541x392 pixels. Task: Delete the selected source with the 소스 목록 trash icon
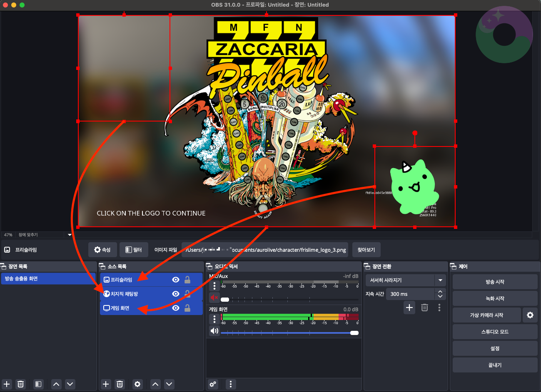120,384
